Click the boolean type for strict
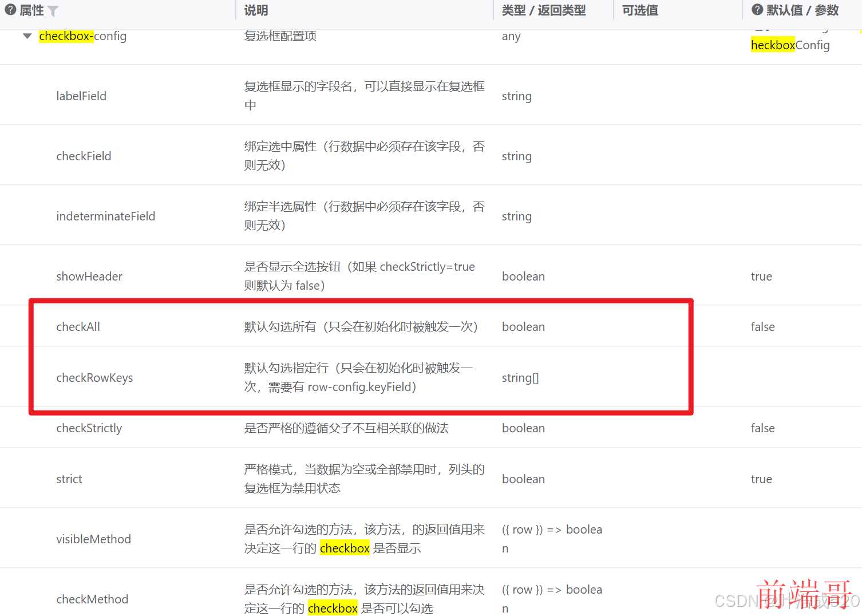Screen dimensions: 862x616 pos(523,479)
